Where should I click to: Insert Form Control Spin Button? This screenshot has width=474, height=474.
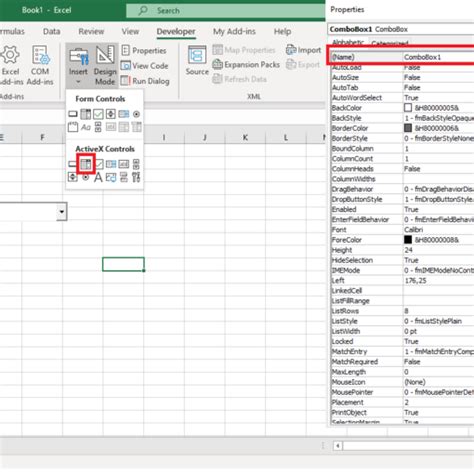pos(111,114)
